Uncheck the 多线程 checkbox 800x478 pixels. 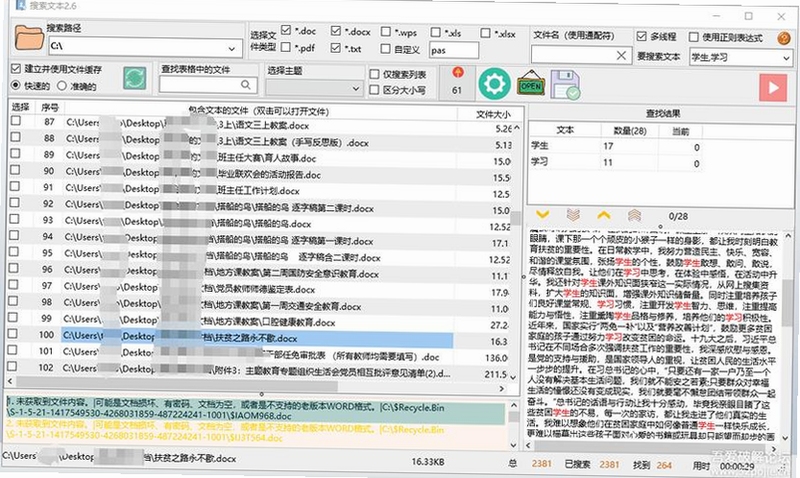tap(641, 36)
